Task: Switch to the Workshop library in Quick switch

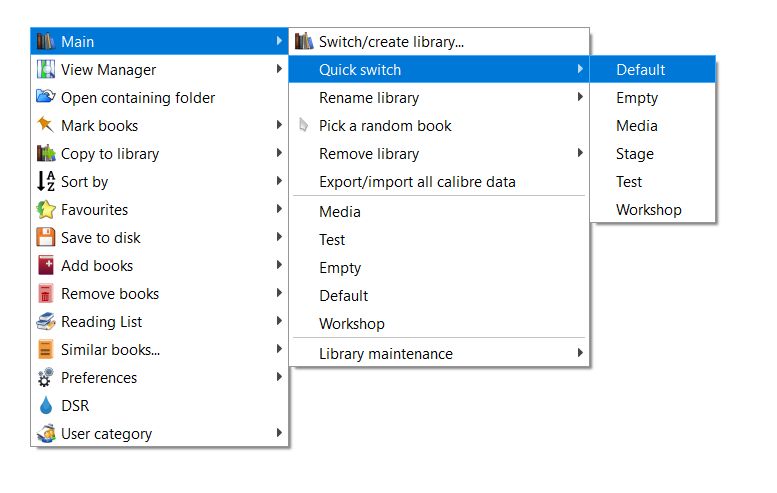Action: pos(649,210)
